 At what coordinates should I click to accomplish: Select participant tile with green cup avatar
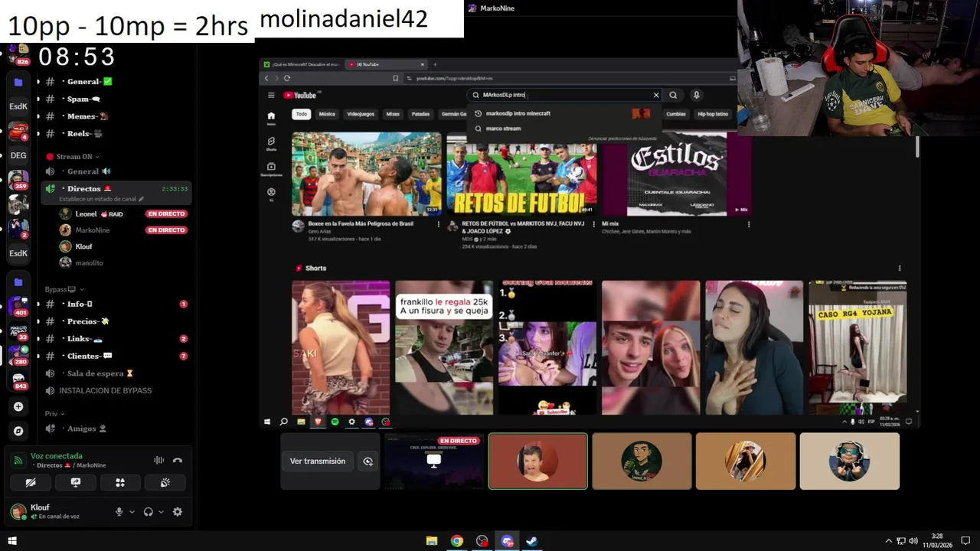[x=642, y=461]
